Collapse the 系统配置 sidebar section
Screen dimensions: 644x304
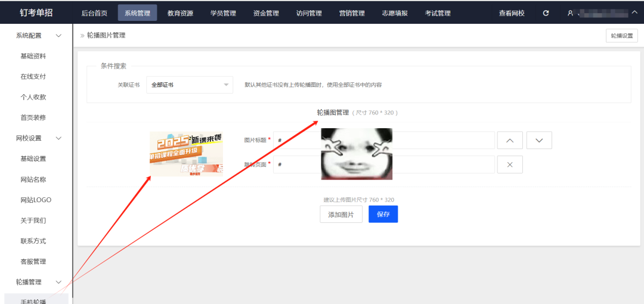(x=58, y=36)
